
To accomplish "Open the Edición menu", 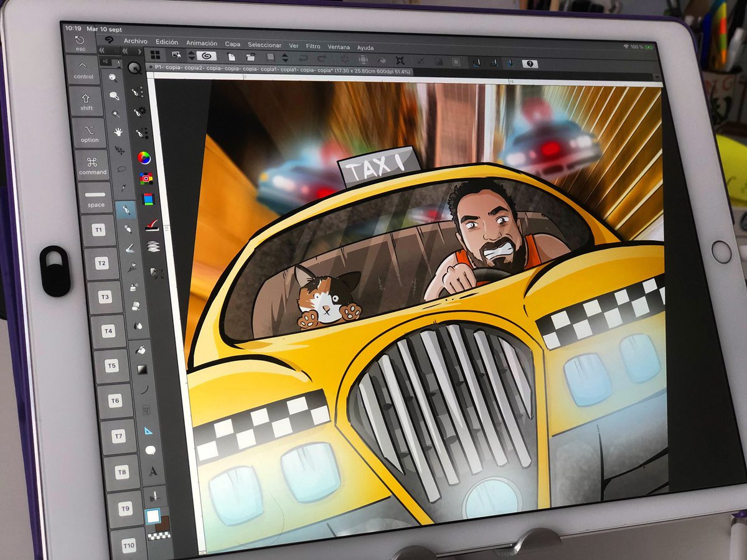I will click(x=167, y=42).
